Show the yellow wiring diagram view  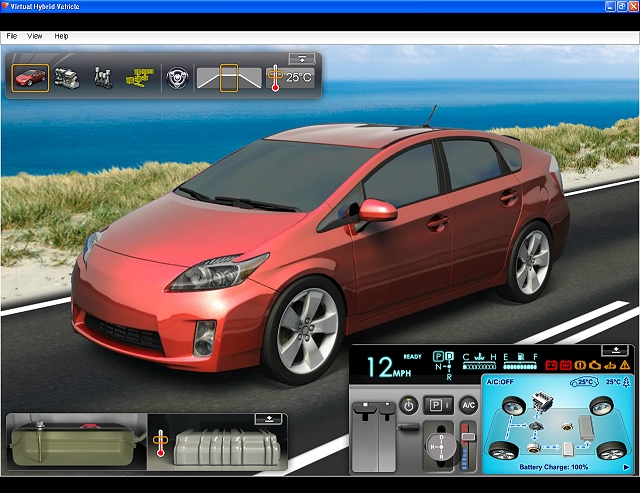click(140, 77)
